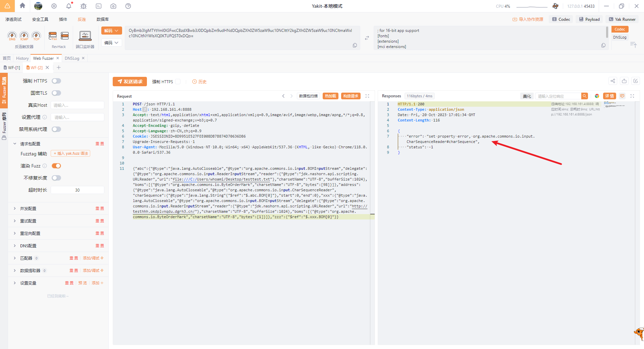Open the 数据库 menu
The width and height of the screenshot is (644, 349).
pos(103,19)
